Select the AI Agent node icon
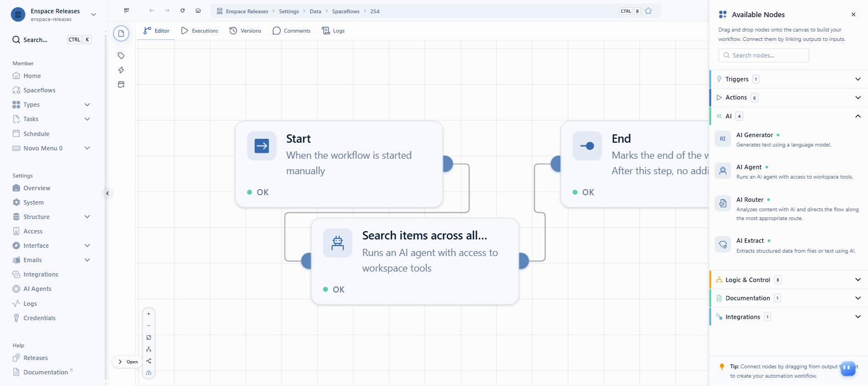 point(723,171)
